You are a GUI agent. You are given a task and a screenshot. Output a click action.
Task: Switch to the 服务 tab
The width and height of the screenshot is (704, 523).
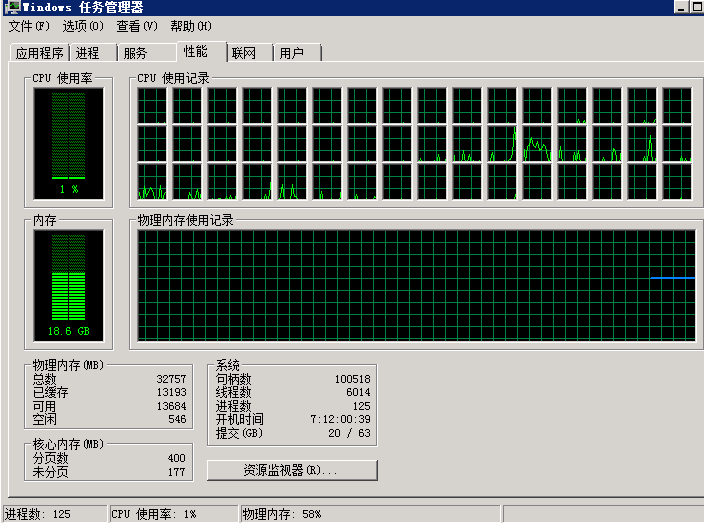tap(147, 53)
